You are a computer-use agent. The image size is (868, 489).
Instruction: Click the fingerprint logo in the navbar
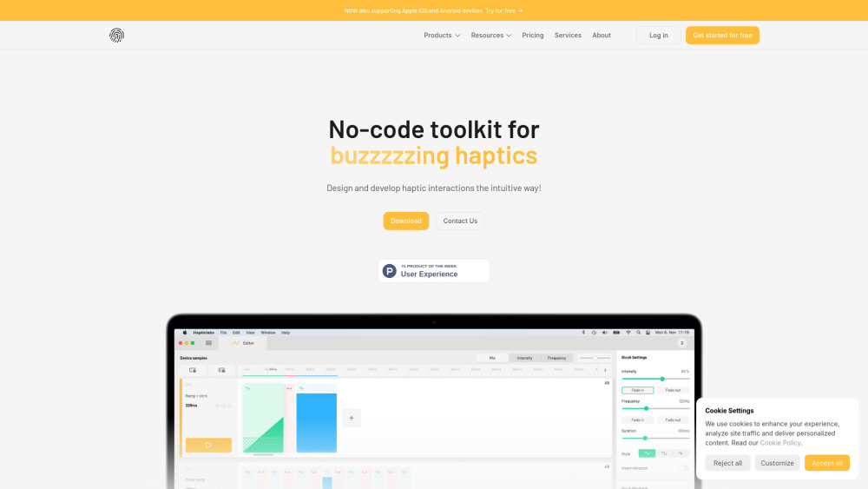pyautogui.click(x=116, y=35)
